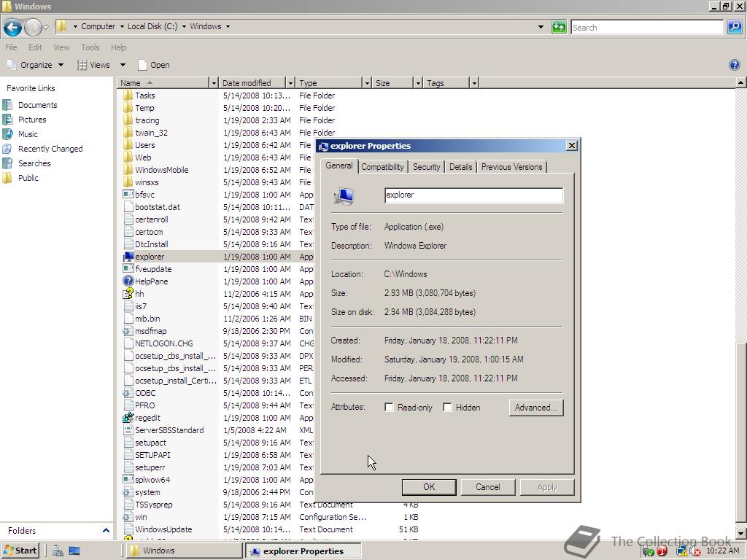Select the msdfmap file icon

(x=127, y=330)
